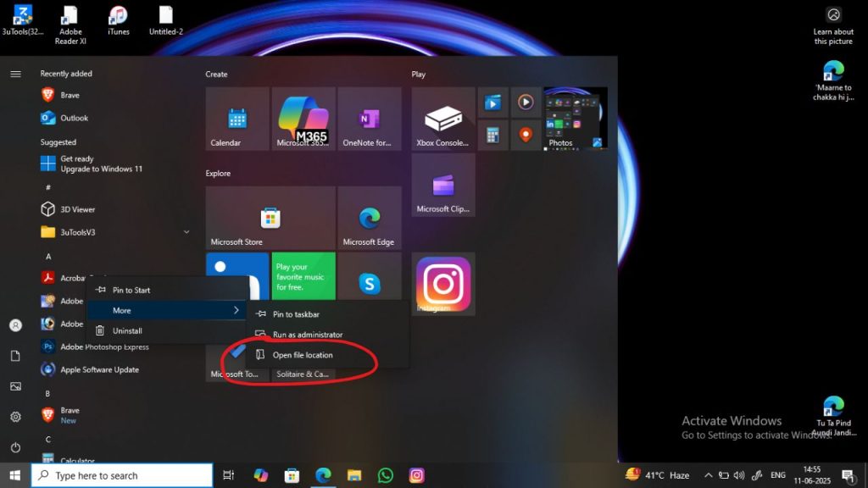
Task: Open WhatsApp from taskbar
Action: point(386,475)
